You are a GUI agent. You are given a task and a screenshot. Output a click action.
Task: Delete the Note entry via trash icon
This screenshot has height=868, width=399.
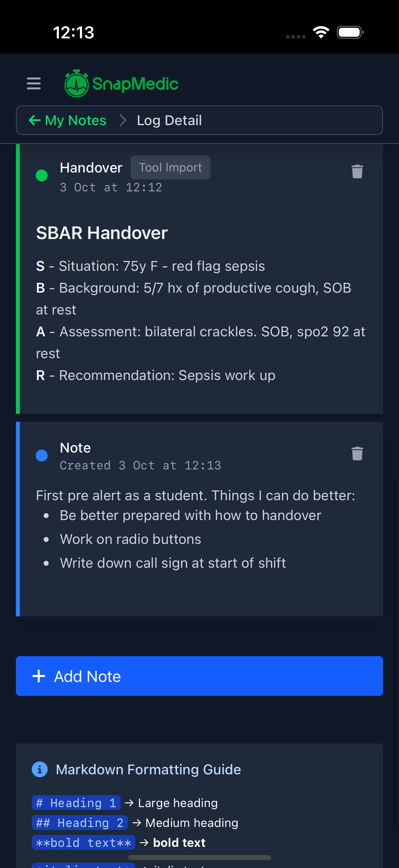tap(357, 454)
